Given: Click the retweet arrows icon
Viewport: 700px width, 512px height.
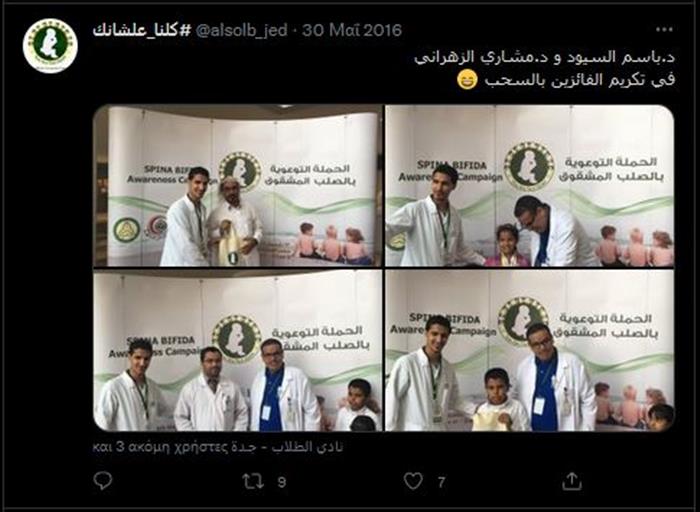Looking at the screenshot, I should [253, 481].
